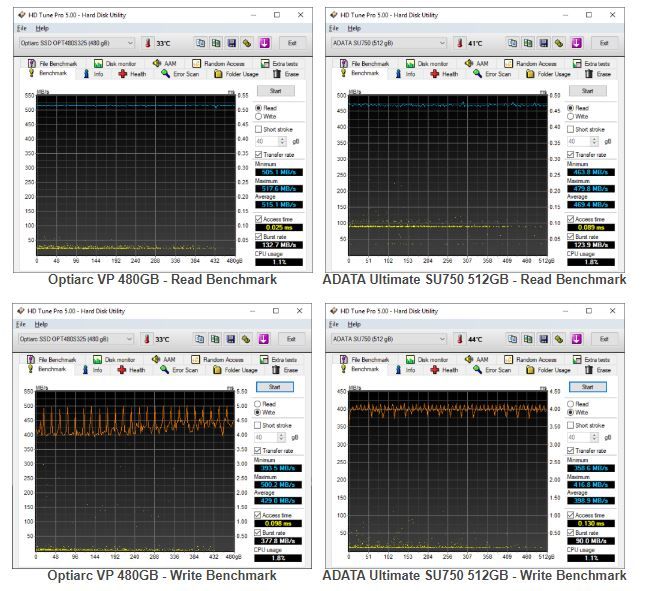Screen dimensions: 663x591
Task: Copy text results in Optiarc Write Benchmark window
Action: [200, 339]
